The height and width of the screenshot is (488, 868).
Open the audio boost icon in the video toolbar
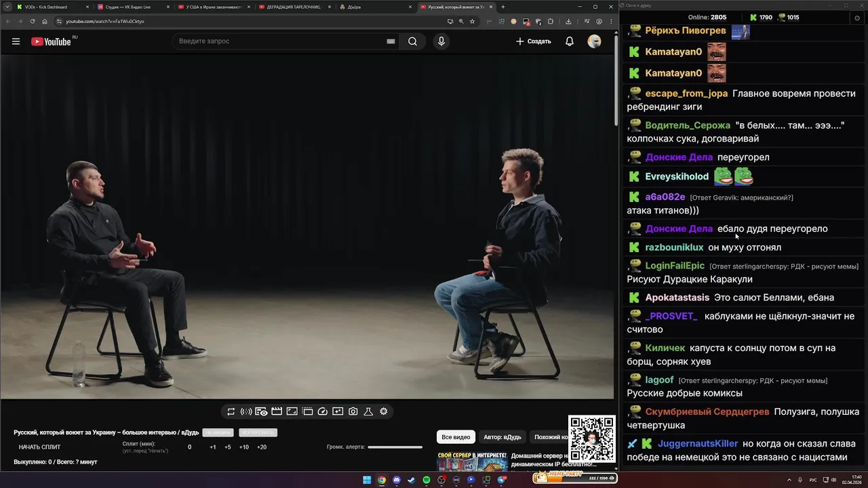[x=246, y=411]
